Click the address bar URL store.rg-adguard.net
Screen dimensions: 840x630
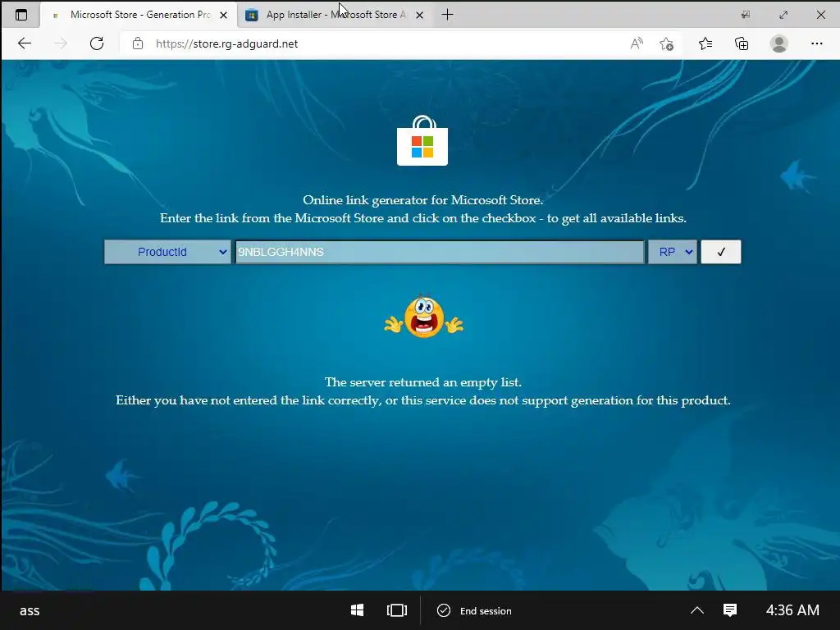226,44
